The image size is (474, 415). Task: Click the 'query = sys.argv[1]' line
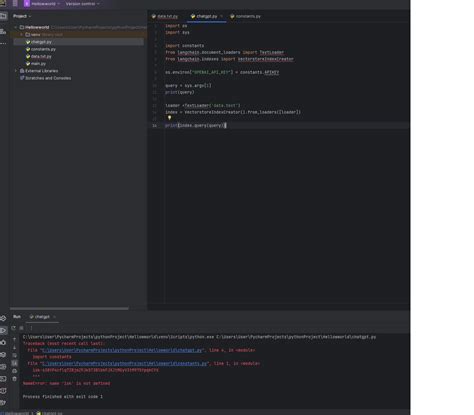point(188,86)
